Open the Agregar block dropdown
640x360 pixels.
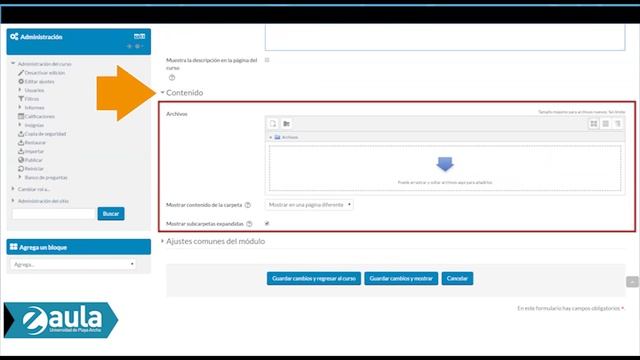tap(73, 264)
